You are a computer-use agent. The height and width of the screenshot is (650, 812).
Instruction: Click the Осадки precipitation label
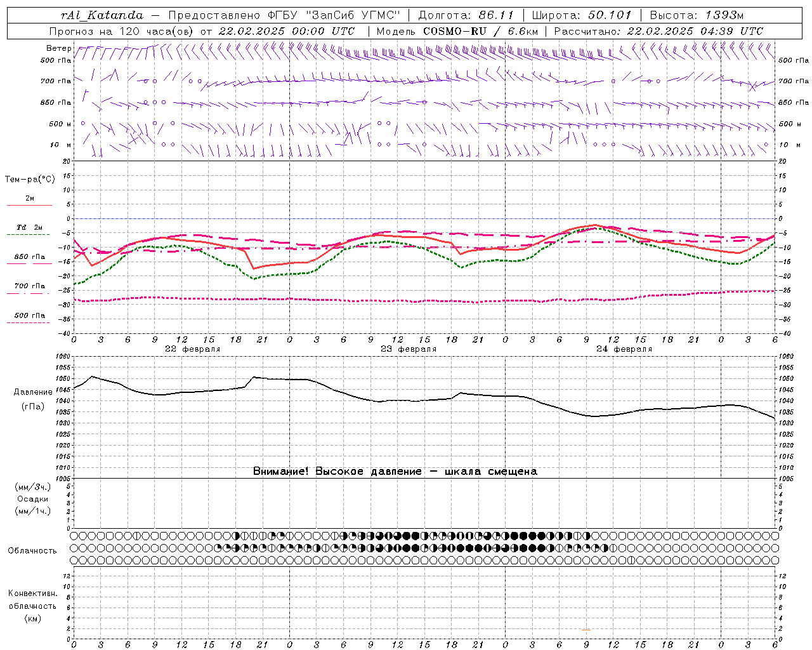click(x=32, y=499)
